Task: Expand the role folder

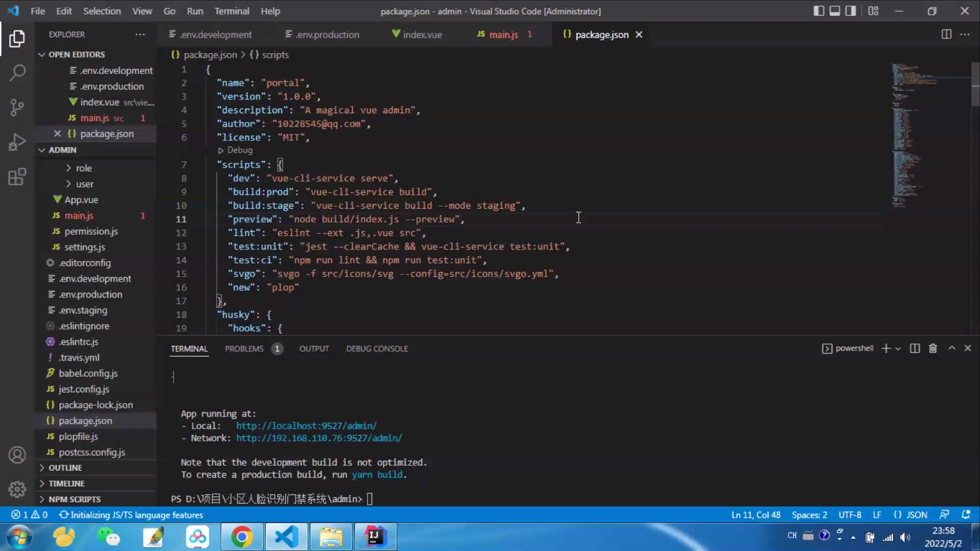Action: tap(84, 168)
